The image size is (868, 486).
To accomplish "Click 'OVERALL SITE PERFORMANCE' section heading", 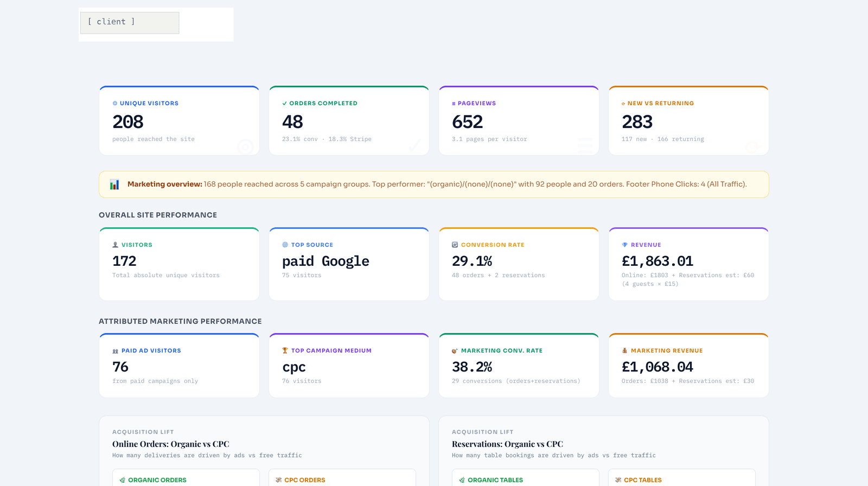I will (158, 215).
